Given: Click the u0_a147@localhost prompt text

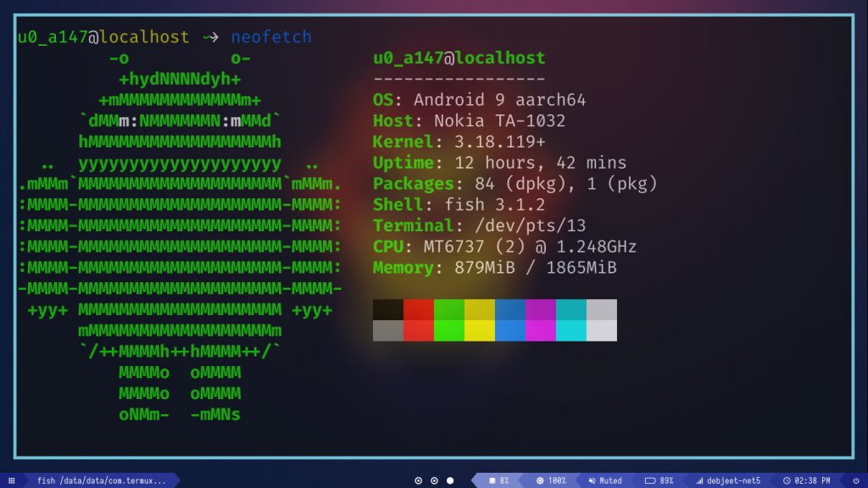Looking at the screenshot, I should pos(103,37).
